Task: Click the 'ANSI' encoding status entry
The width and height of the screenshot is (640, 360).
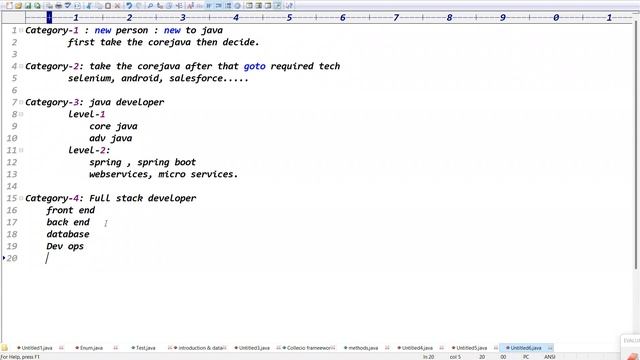Action: tap(549, 357)
